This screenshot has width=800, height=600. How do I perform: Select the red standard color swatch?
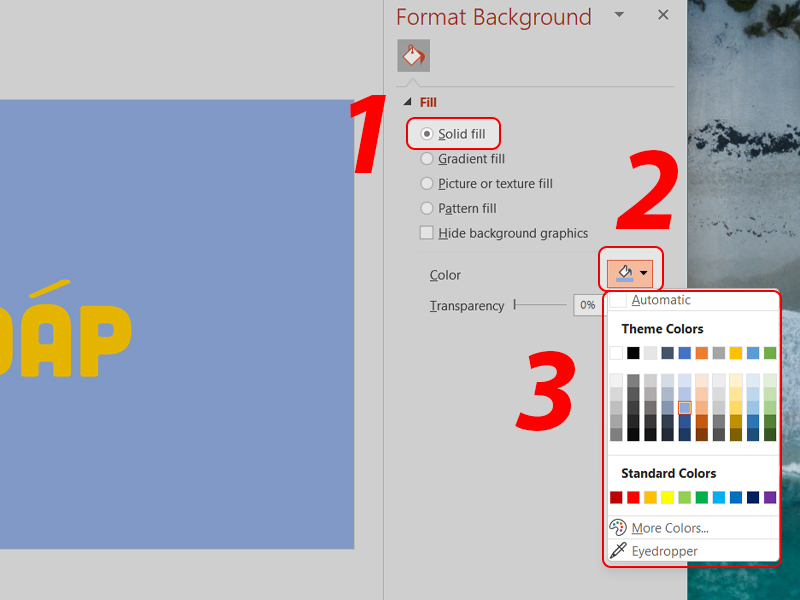[633, 497]
